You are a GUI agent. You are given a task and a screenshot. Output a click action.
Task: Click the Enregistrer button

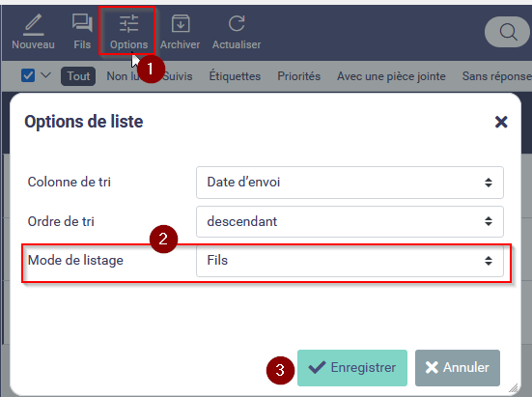pos(352,368)
